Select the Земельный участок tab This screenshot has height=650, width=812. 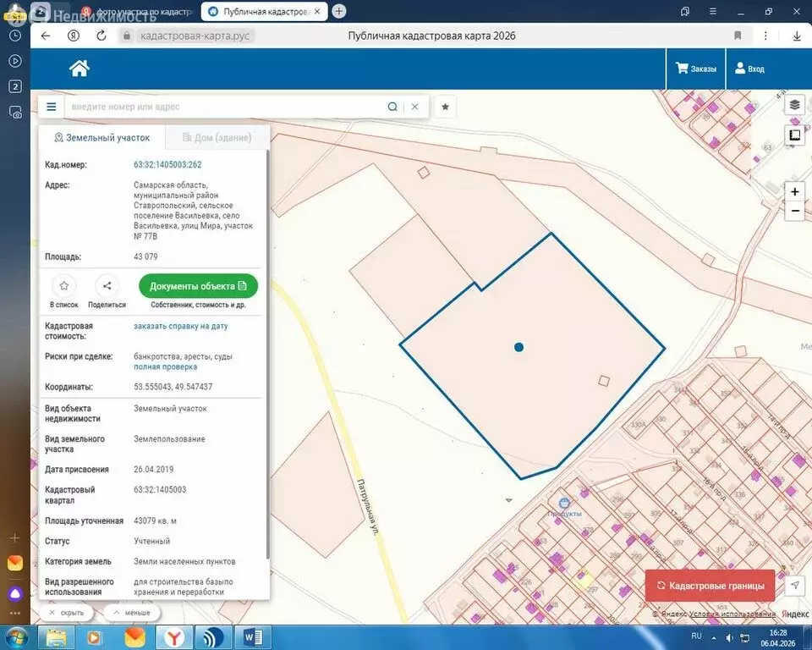point(101,137)
